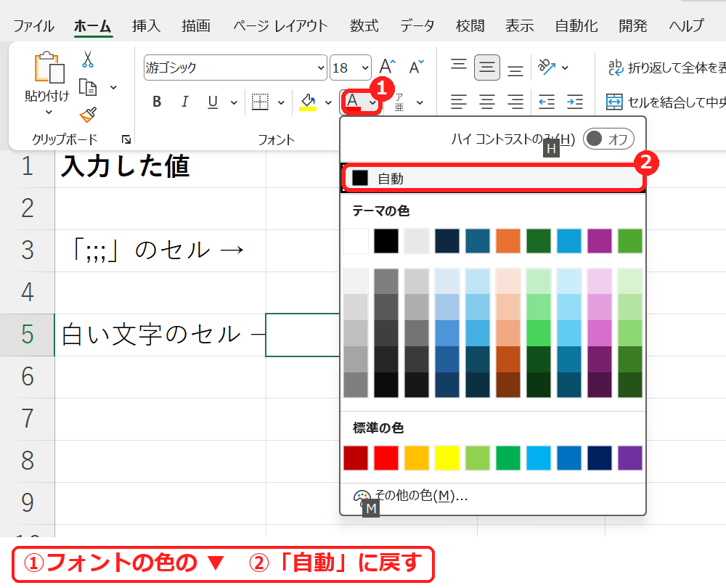The width and height of the screenshot is (726, 588).
Task: Decrease font size with smaller A
Action: 416,67
